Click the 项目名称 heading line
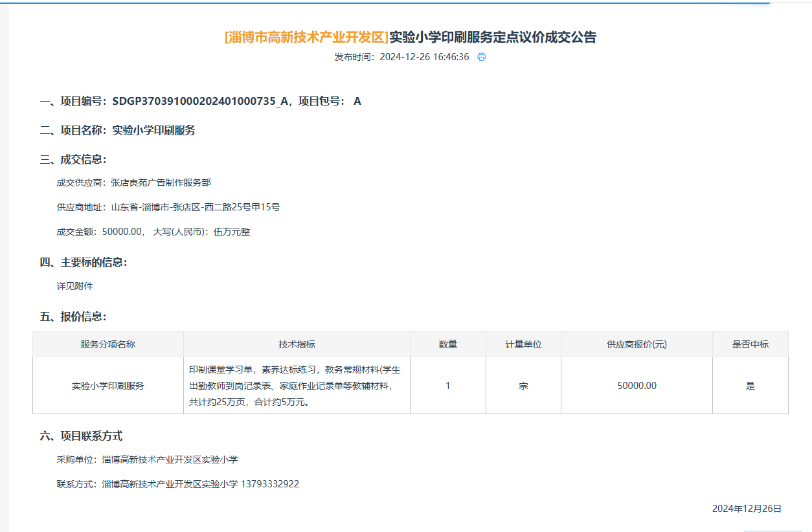812x532 pixels. click(x=118, y=130)
